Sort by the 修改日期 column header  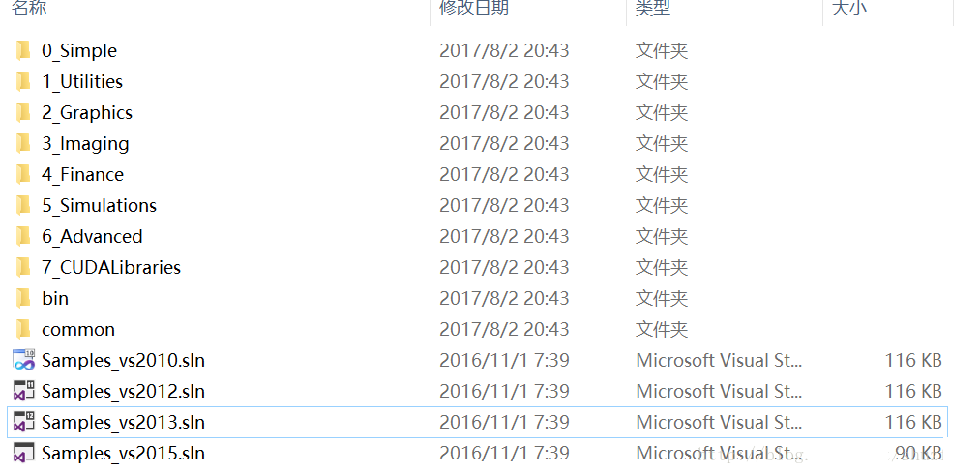[x=474, y=8]
